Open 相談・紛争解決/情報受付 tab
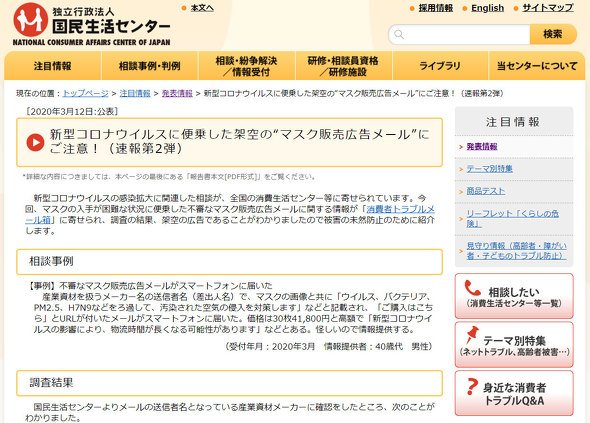590x423 pixels. 246,66
